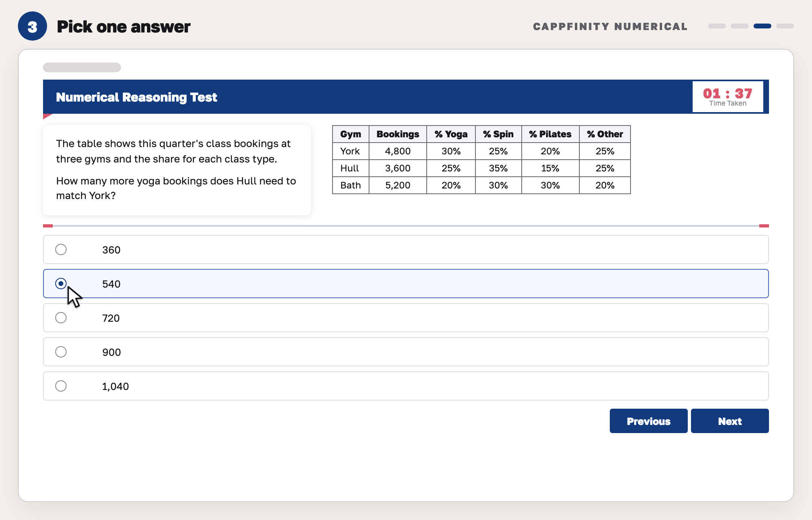This screenshot has height=520, width=812.
Task: Click the active third progress segment
Action: click(762, 26)
